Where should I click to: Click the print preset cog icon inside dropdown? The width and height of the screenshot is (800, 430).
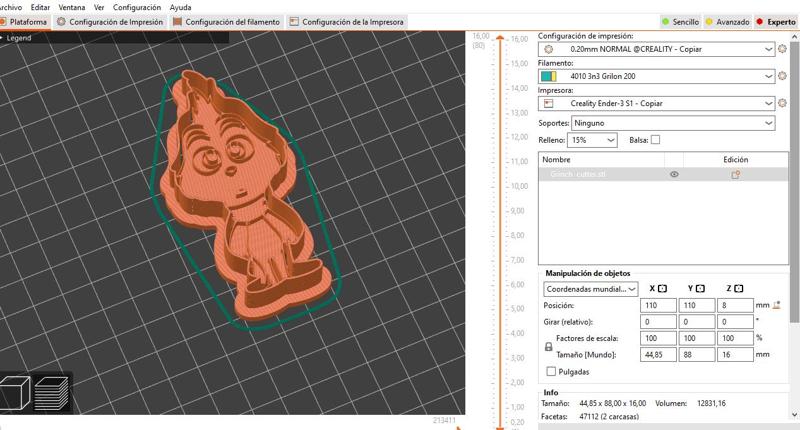pyautogui.click(x=548, y=49)
